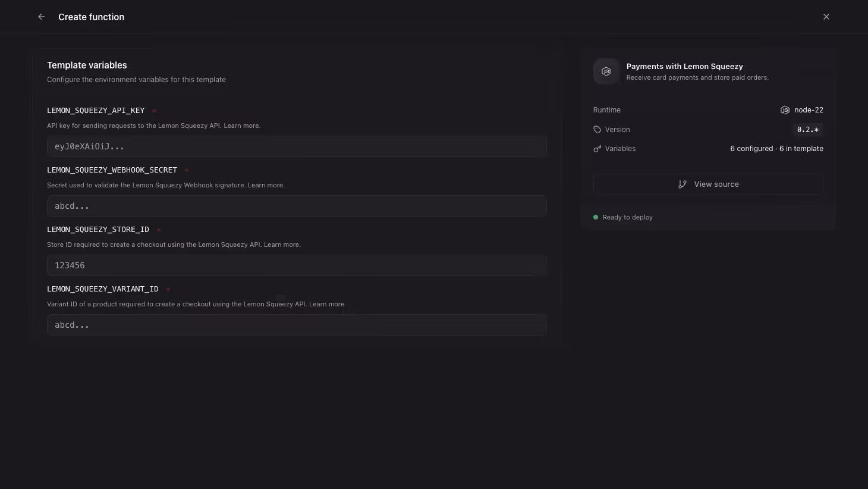Focus the LEMON_SQUEEZY_WEBHOOK_SECRET input field
Image resolution: width=868 pixels, height=489 pixels.
(297, 206)
